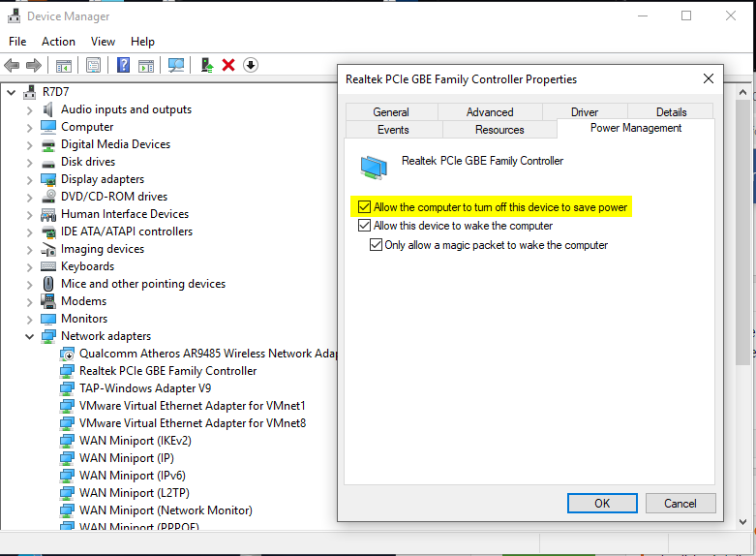Click the blue Help question-mark icon
This screenshot has height=556, width=756.
(x=124, y=65)
